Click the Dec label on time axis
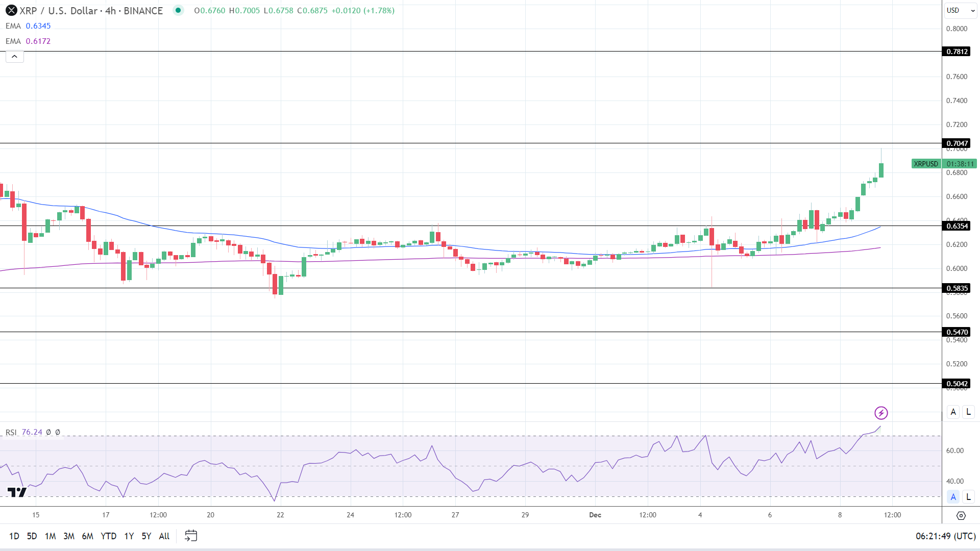980x551 pixels. click(x=595, y=515)
